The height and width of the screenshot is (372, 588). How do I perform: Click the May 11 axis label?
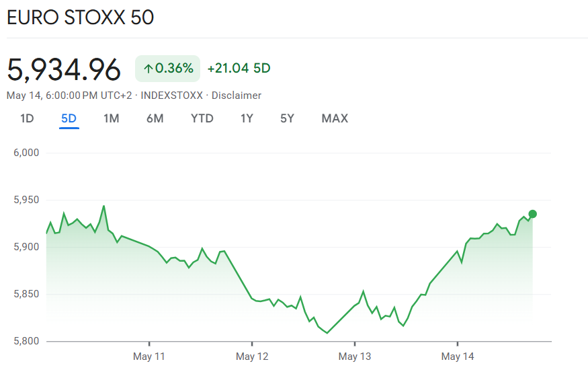149,357
